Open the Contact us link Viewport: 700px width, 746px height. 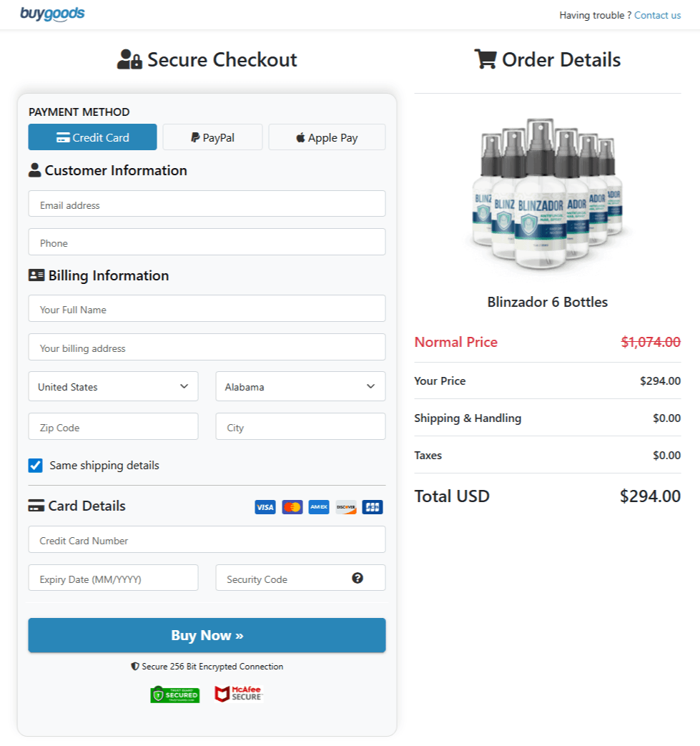tap(657, 15)
